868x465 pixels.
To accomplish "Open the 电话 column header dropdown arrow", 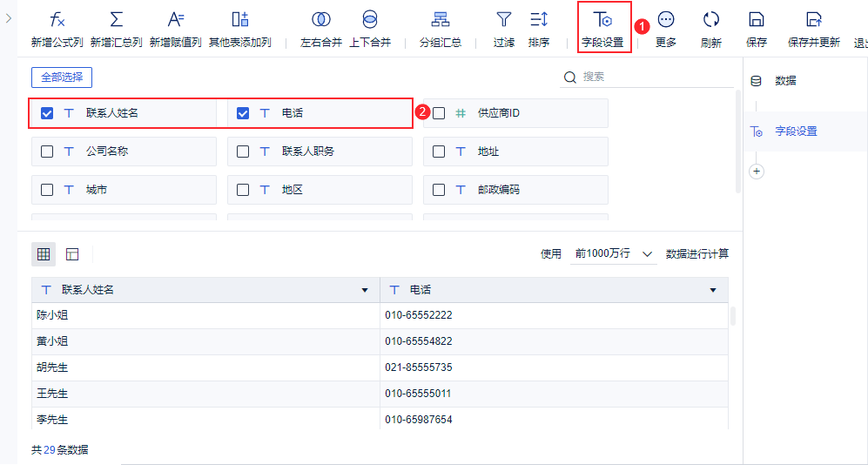I will (713, 290).
